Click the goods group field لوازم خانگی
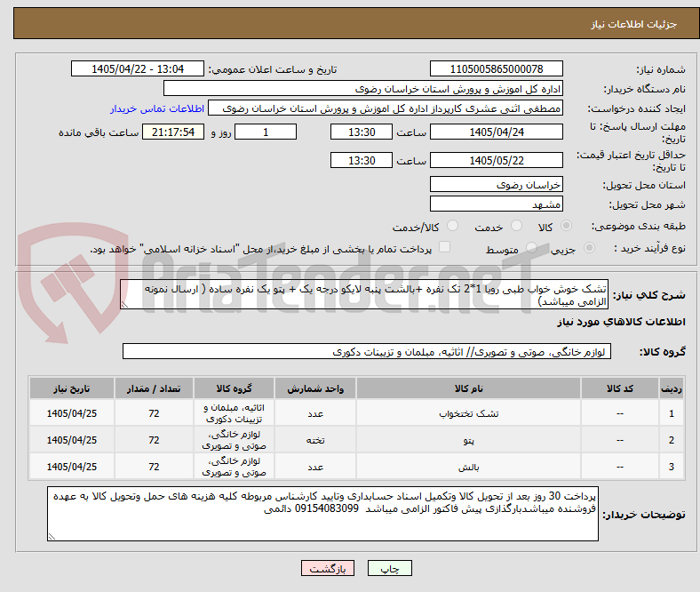Viewport: 700px width, 592px height. click(367, 351)
